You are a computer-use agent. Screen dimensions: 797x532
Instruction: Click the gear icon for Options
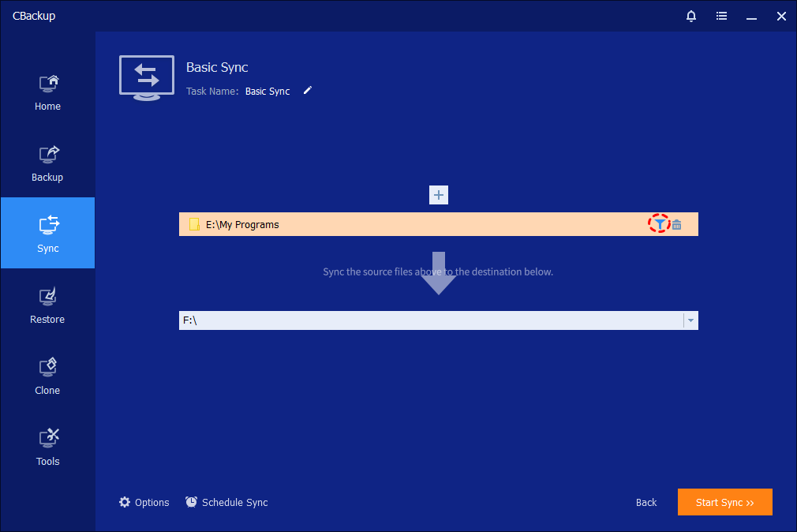[x=125, y=502]
